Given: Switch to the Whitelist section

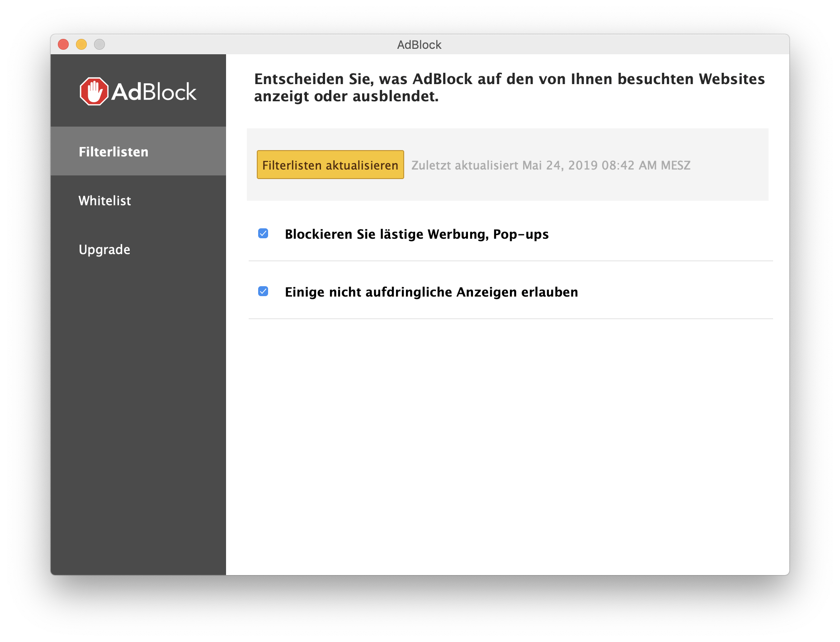Looking at the screenshot, I should point(138,200).
